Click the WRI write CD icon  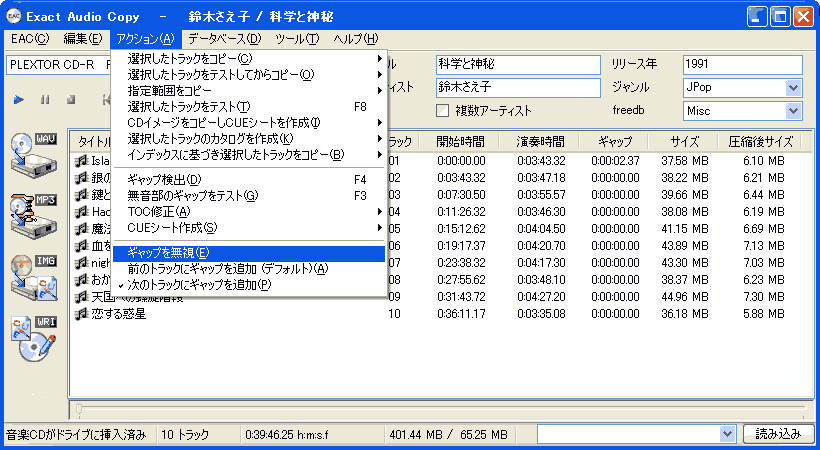pos(33,338)
